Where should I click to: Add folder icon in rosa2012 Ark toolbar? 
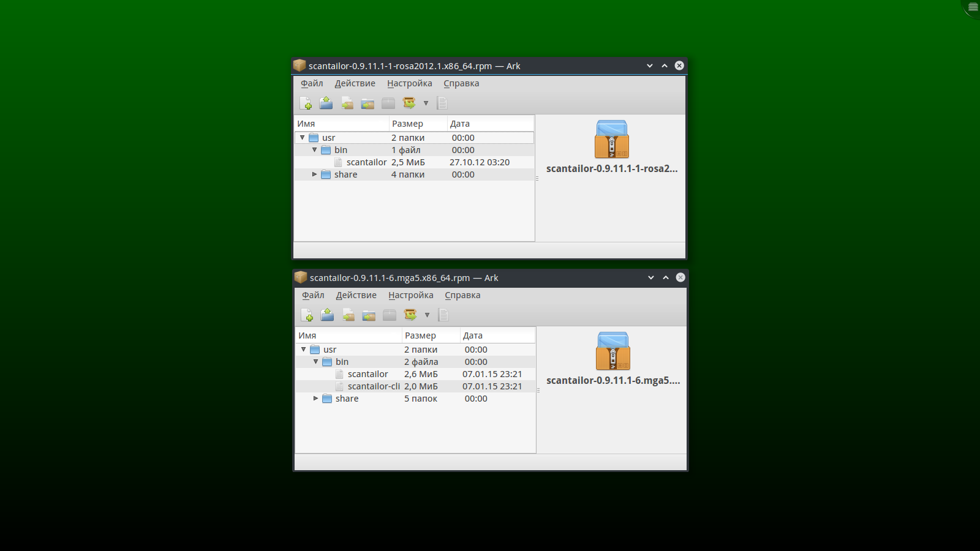(367, 103)
